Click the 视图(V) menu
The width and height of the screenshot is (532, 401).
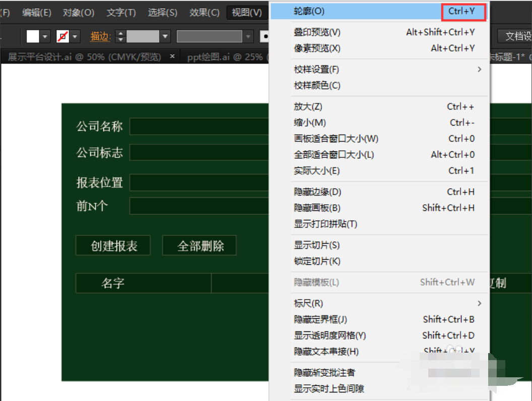click(247, 13)
